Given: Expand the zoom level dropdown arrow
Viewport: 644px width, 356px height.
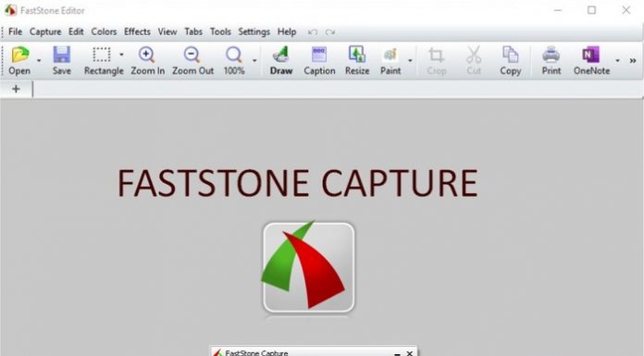Looking at the screenshot, I should point(254,60).
